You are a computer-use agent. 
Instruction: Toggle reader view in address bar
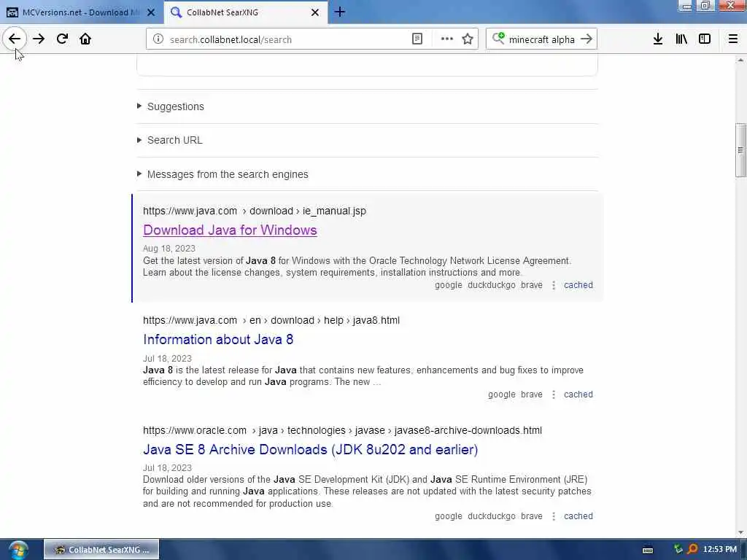click(417, 39)
